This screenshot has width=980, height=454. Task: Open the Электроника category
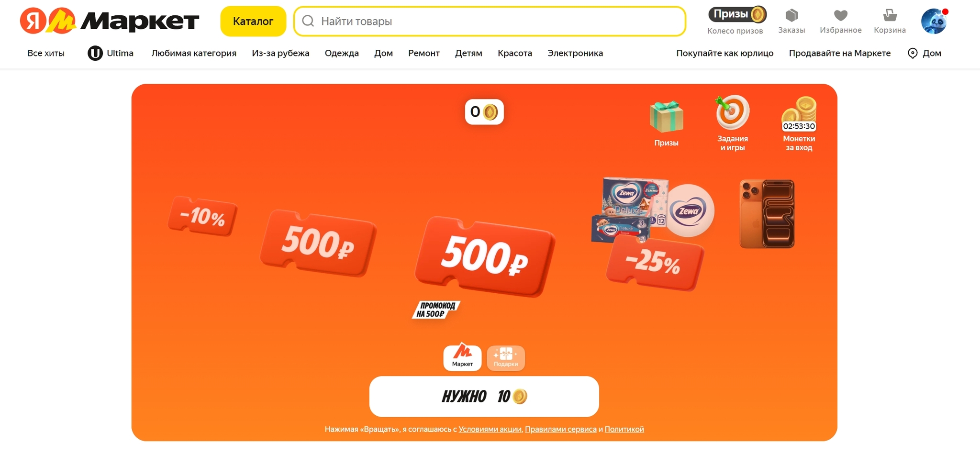[575, 53]
